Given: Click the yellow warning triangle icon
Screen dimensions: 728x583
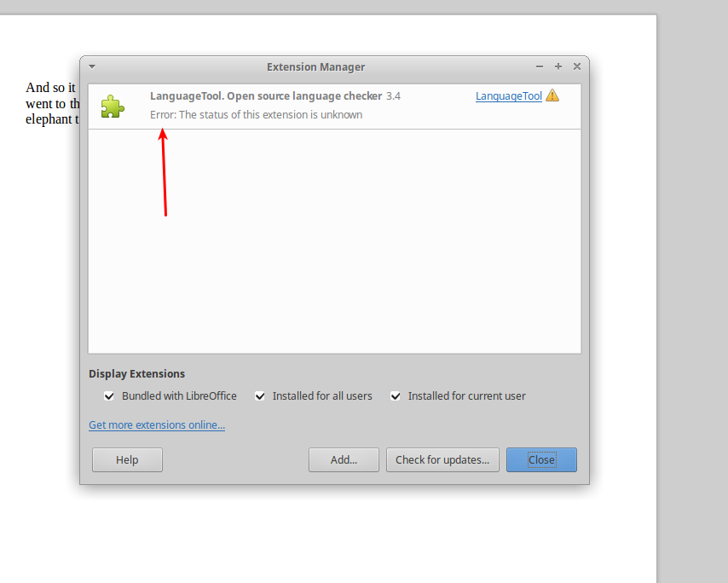Looking at the screenshot, I should [552, 95].
